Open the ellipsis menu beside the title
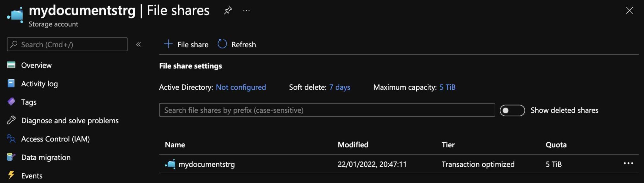Screen dimensions: 644x183 (247, 10)
